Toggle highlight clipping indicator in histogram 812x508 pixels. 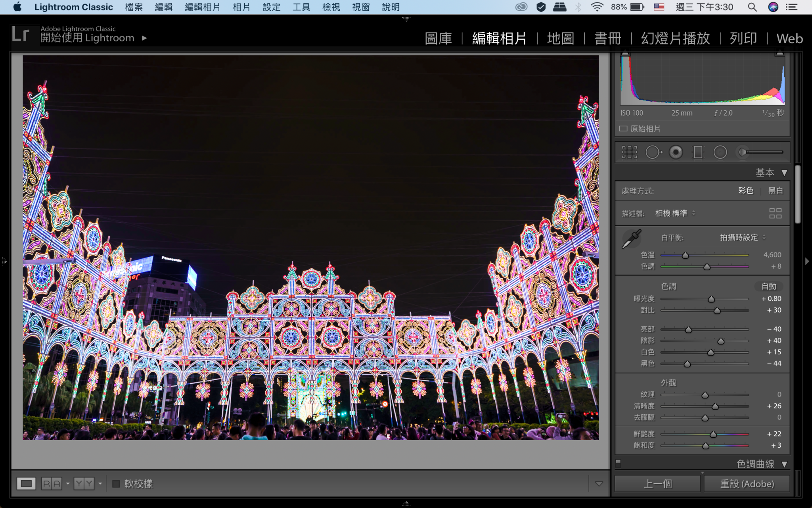tap(779, 53)
